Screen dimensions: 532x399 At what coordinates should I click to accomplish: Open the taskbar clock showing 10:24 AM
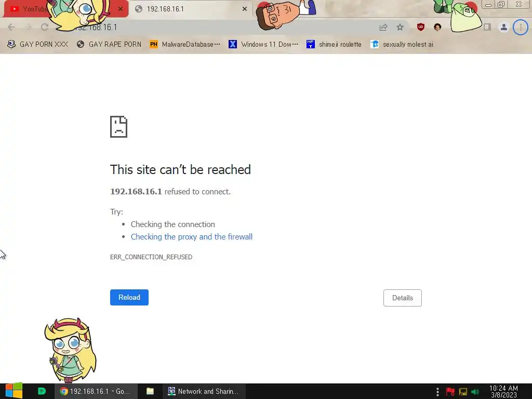[x=503, y=391]
